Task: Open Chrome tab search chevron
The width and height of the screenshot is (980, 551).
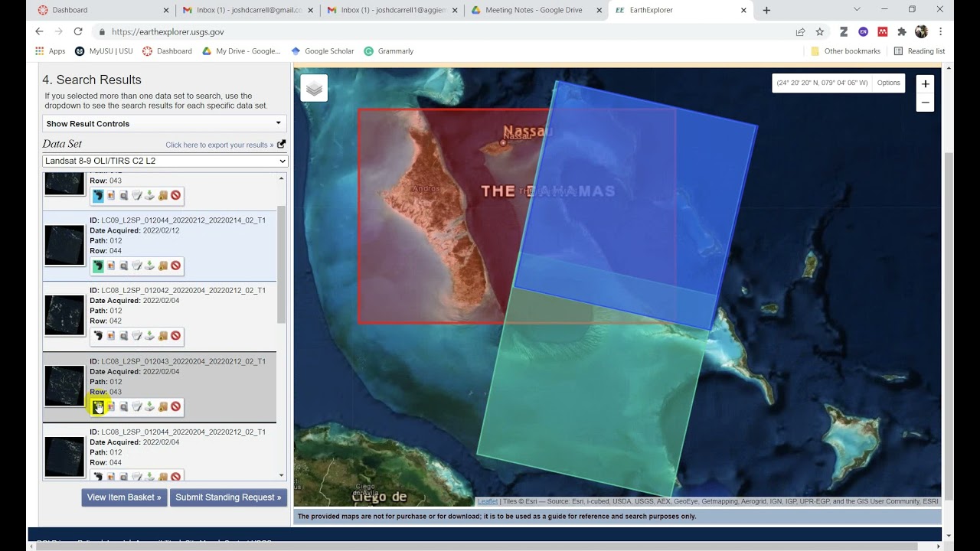Action: tap(857, 10)
